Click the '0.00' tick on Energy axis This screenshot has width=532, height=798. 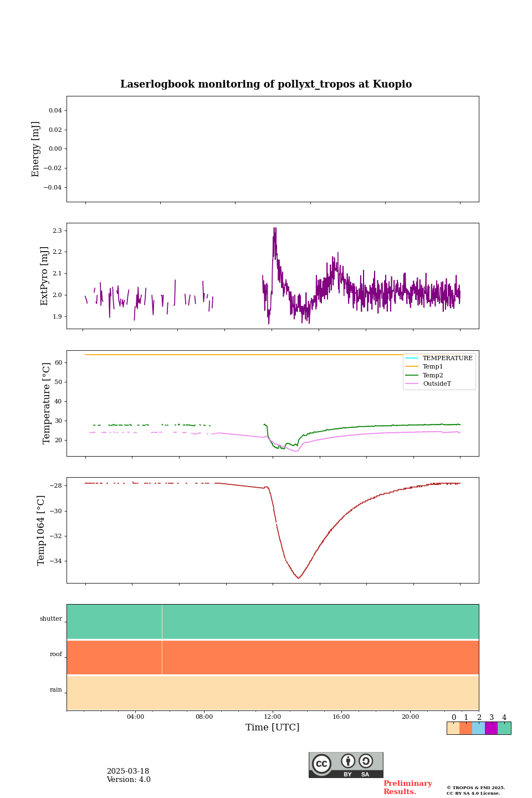click(55, 149)
